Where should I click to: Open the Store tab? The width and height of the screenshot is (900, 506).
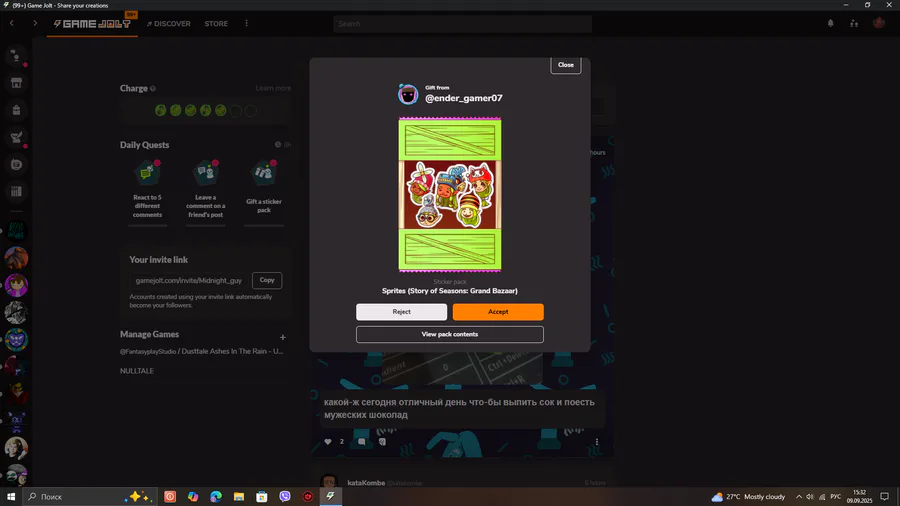(x=216, y=24)
